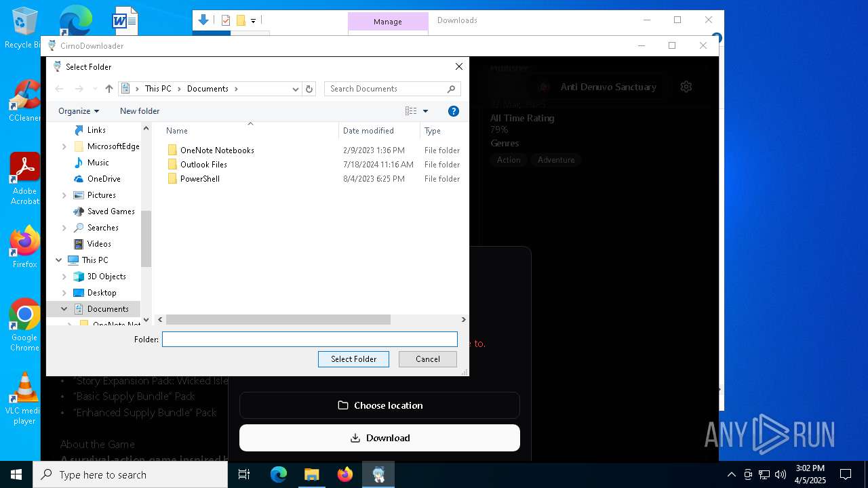
Task: Expand the 3D Objects tree node
Action: (x=64, y=277)
